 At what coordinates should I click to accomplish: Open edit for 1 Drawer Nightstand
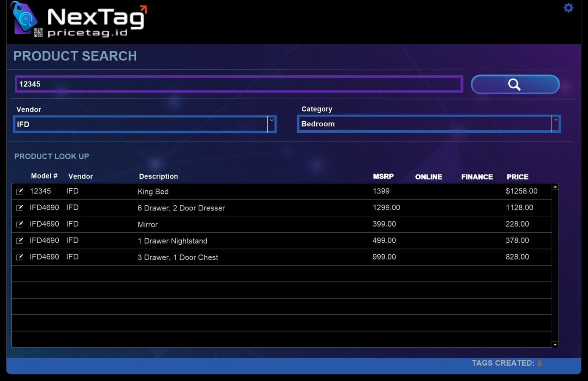[20, 241]
